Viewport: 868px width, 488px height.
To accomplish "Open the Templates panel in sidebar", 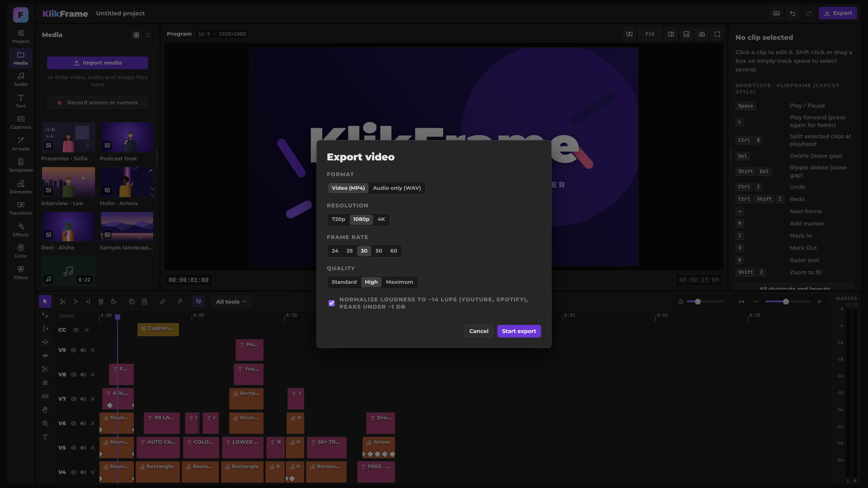I will tap(21, 165).
